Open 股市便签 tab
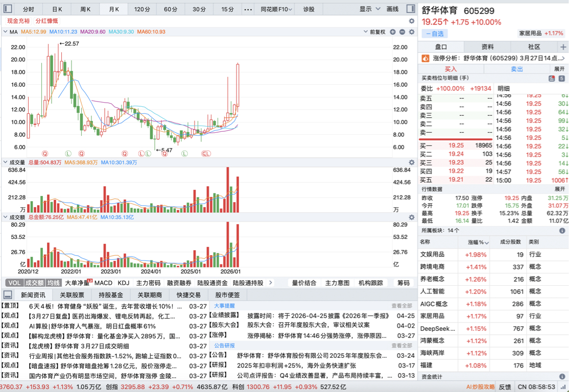This screenshot has height=392, width=569. click(x=227, y=295)
